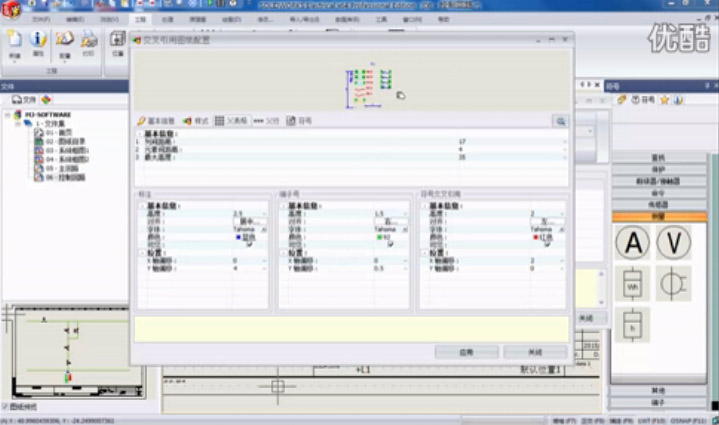Click the colored cubes icon in the documents panel
The height and width of the screenshot is (425, 719).
46,99
